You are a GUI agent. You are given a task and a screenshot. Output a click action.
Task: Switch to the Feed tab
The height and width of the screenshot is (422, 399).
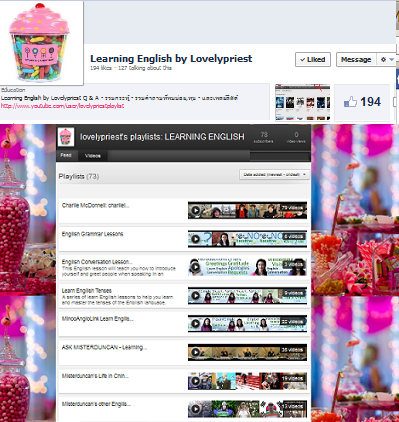pos(66,155)
